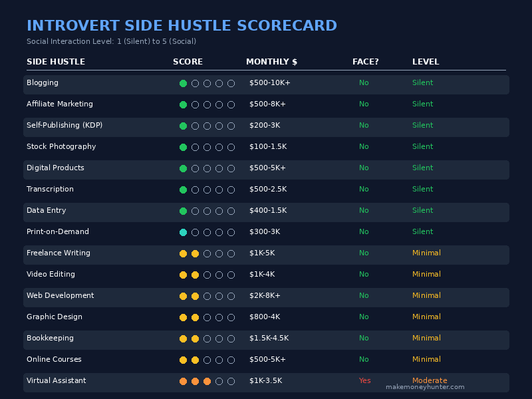This screenshot has width=532, height=399.
Task: Click the Minimal level for Bookkeeping
Action: coord(426,338)
